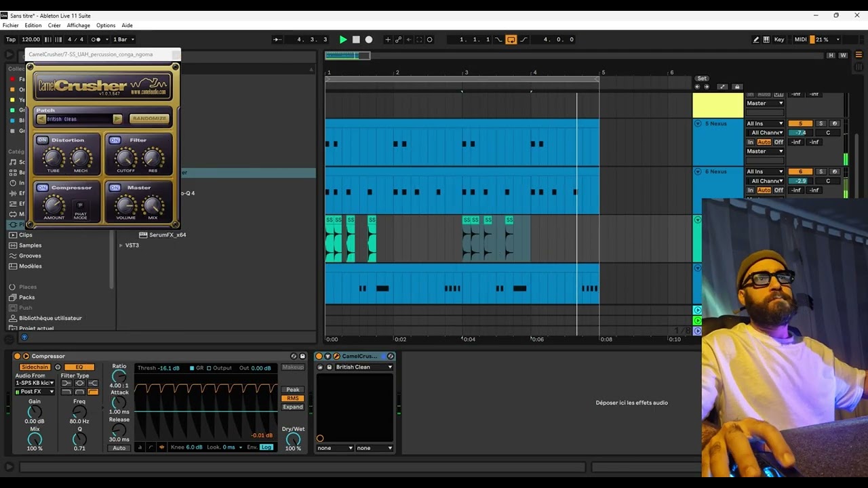Open CamelCrusher plug-in window wrench icon
The width and height of the screenshot is (868, 488).
click(336, 356)
